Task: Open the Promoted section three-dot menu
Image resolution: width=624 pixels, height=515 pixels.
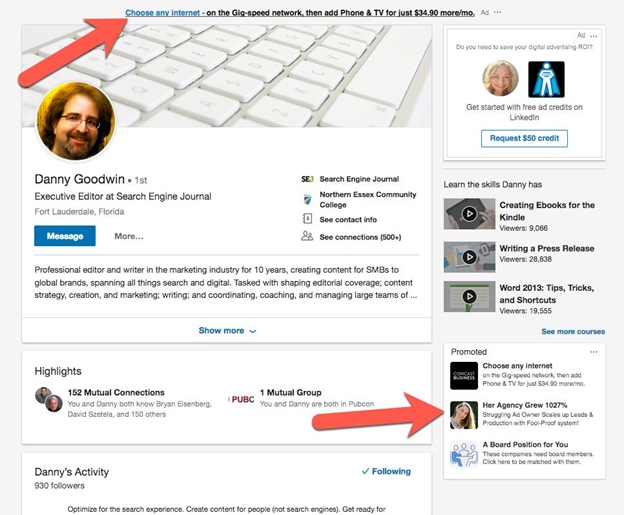Action: (x=594, y=352)
